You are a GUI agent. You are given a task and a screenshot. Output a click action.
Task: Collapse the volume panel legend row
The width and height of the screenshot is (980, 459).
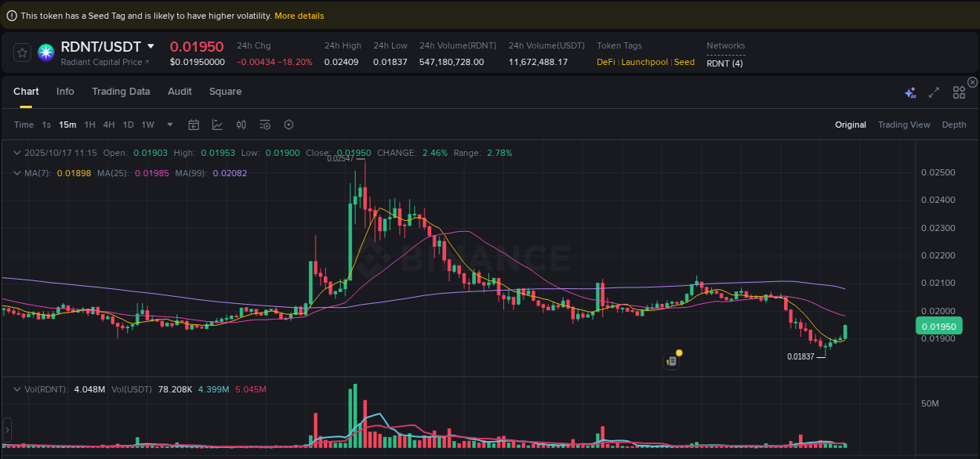17,389
